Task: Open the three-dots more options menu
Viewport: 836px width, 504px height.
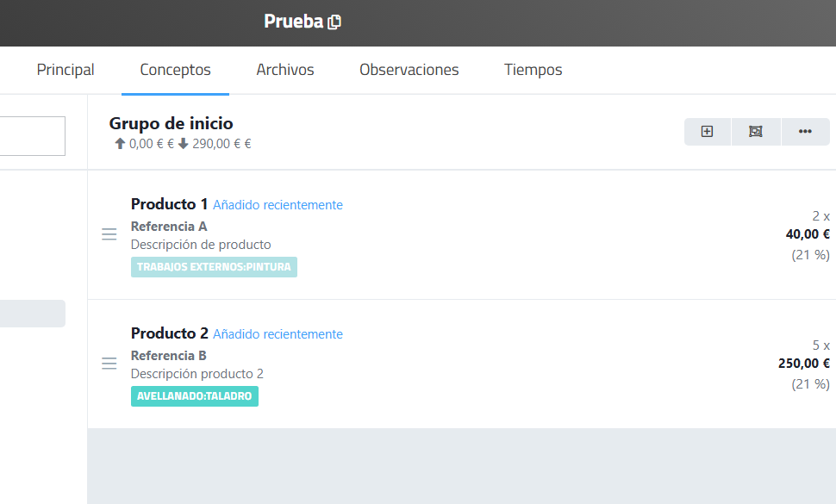Action: pos(805,132)
